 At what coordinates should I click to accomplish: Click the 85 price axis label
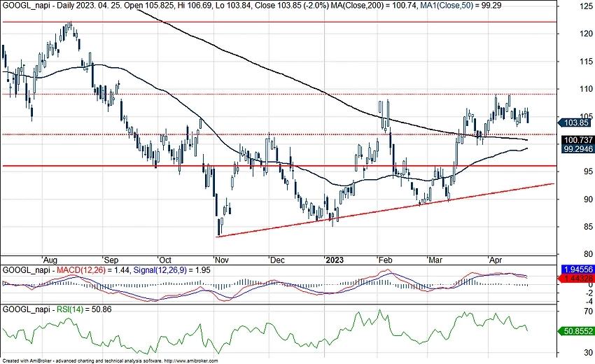pyautogui.click(x=588, y=227)
